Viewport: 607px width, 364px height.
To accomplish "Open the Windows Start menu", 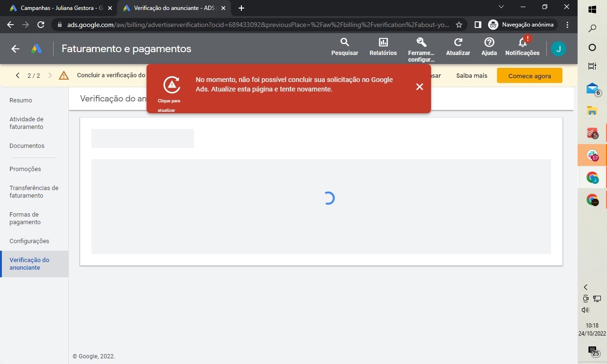I will coord(592,9).
